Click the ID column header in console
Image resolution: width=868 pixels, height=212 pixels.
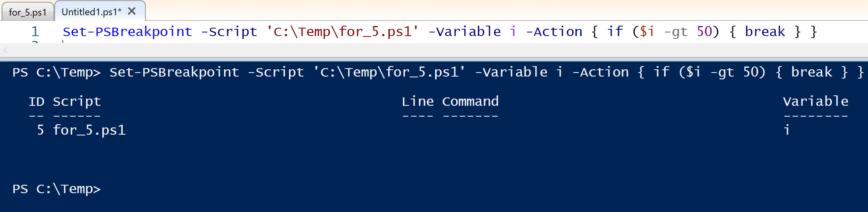37,101
